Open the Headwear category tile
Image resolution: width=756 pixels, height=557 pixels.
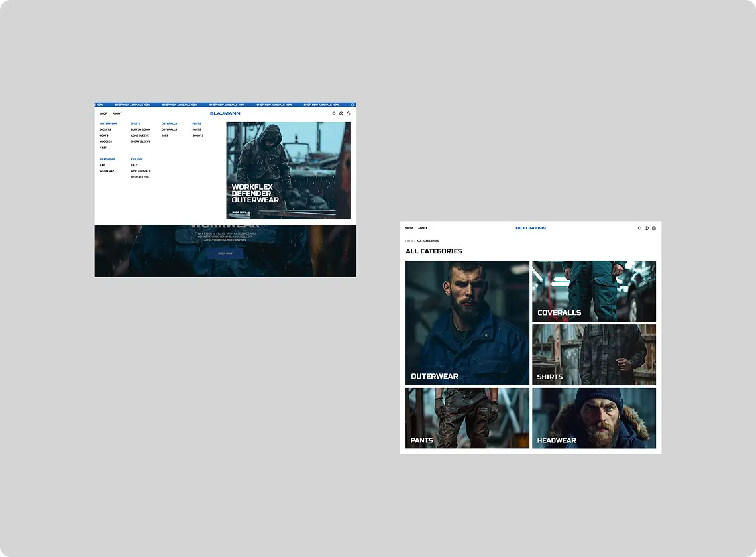point(594,418)
